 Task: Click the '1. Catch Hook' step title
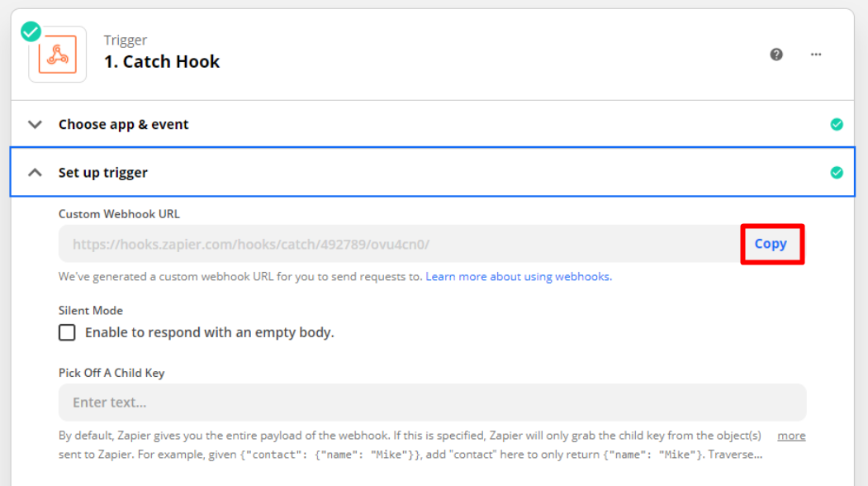point(162,62)
